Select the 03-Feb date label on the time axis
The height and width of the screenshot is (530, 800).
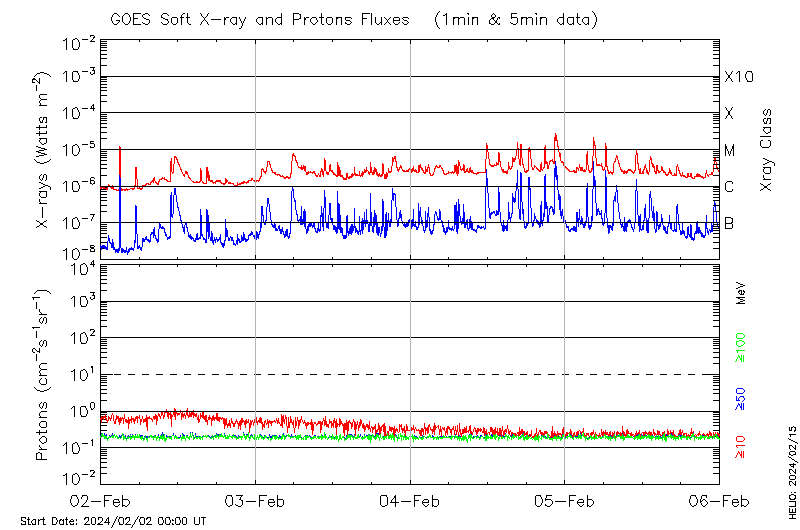pyautogui.click(x=256, y=500)
